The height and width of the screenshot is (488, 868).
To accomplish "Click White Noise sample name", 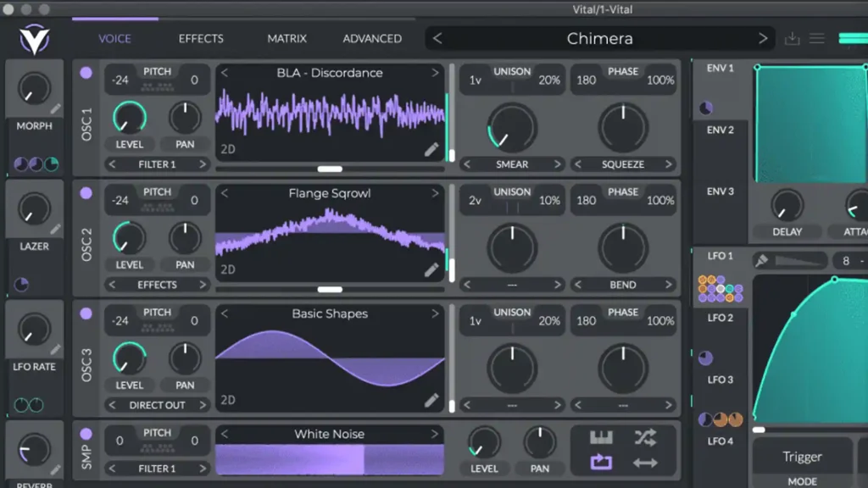I will point(330,435).
